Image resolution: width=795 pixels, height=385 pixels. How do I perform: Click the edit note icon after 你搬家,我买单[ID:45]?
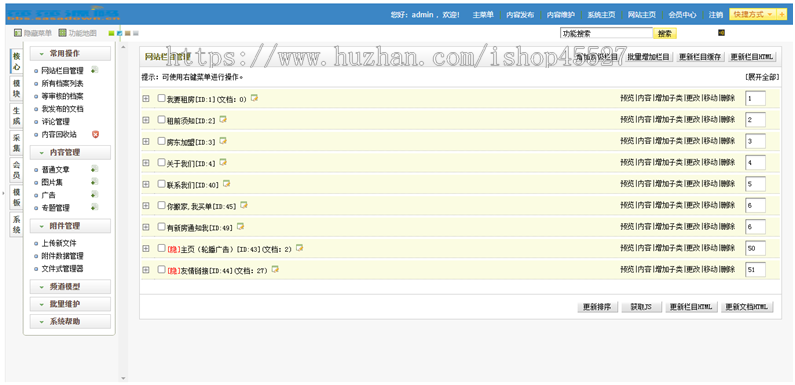pyautogui.click(x=244, y=205)
